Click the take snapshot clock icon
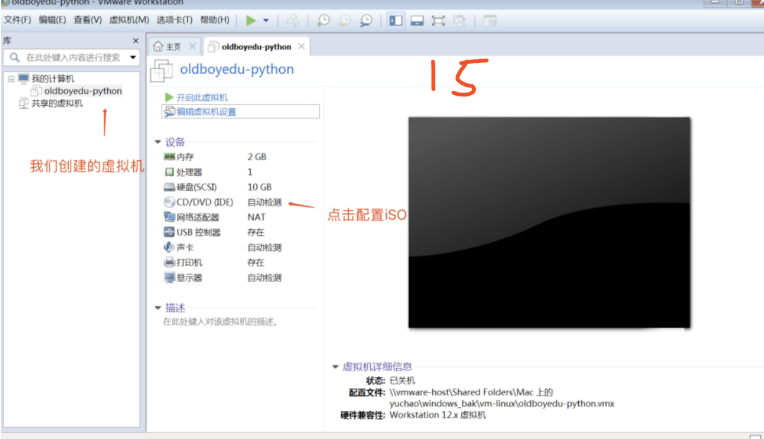Screen dimensions: 764x439 click(x=323, y=20)
